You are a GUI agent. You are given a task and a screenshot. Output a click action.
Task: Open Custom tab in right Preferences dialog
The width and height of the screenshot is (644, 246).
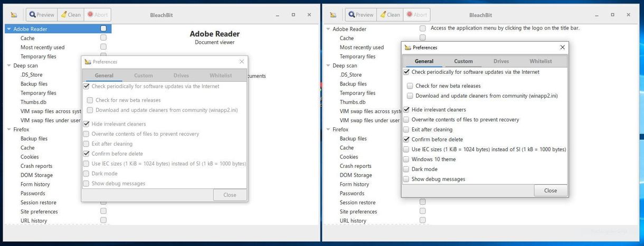coord(463,61)
